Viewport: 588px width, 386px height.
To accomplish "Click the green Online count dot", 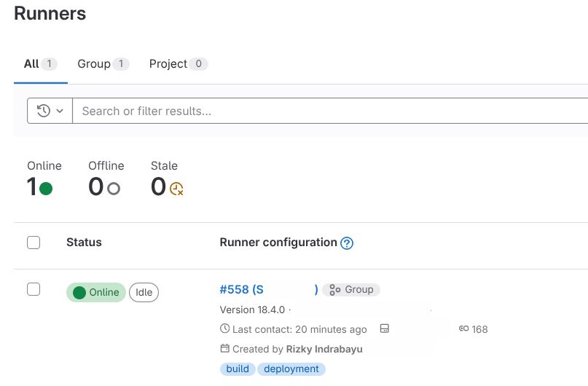I will (x=46, y=189).
